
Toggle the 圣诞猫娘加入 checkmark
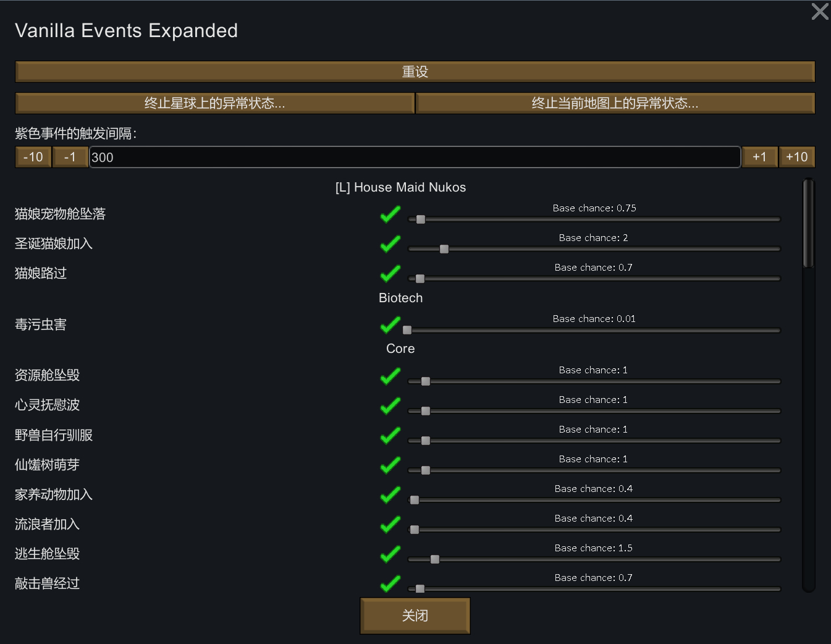pyautogui.click(x=390, y=244)
